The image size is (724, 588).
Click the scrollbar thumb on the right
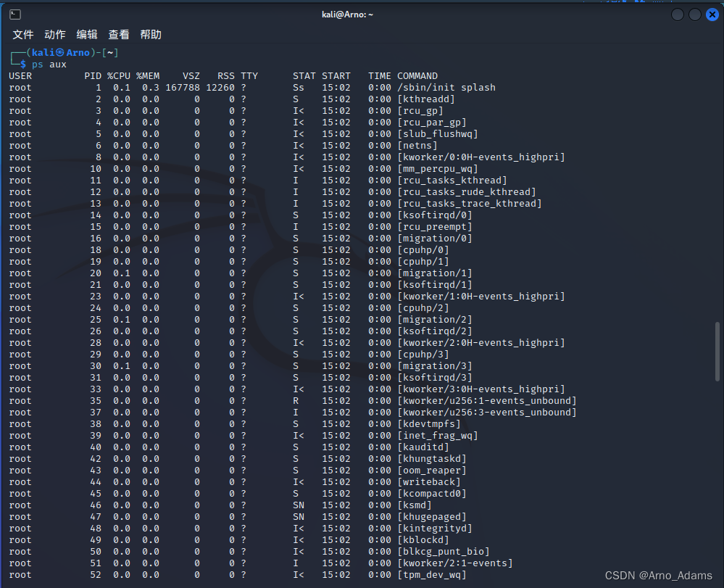pos(716,352)
